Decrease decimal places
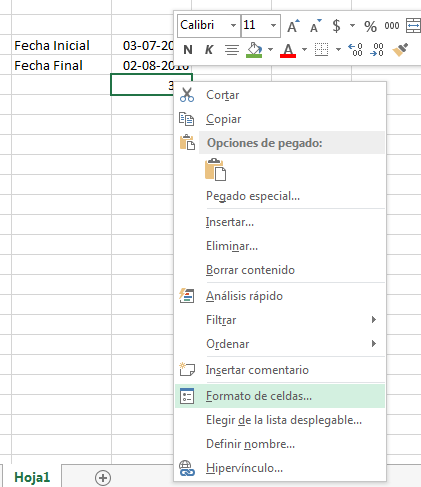The image size is (421, 487). (376, 50)
